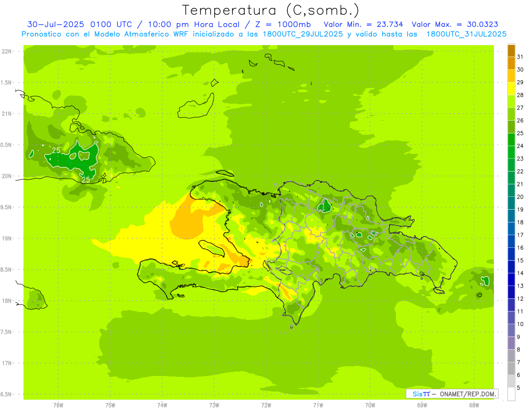The height and width of the screenshot is (411, 532).
Task: Click the colorbar label '12'
Action: point(520,299)
